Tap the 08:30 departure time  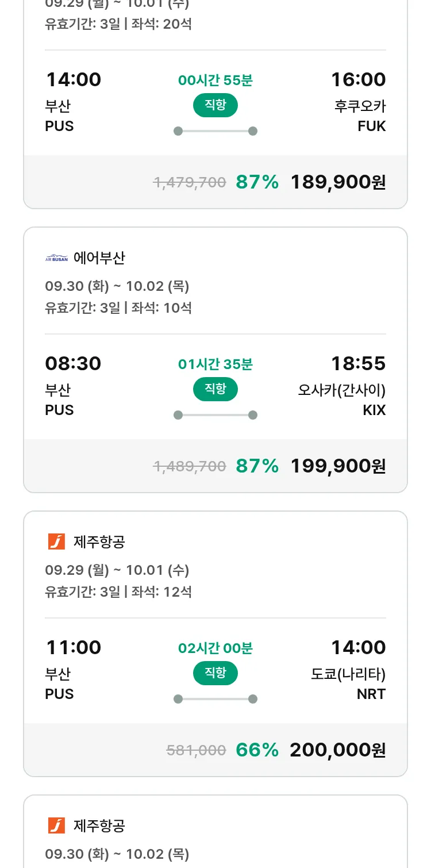73,363
